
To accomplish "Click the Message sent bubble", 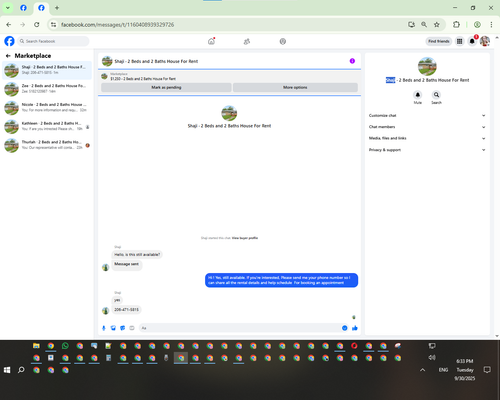I will [x=127, y=265].
